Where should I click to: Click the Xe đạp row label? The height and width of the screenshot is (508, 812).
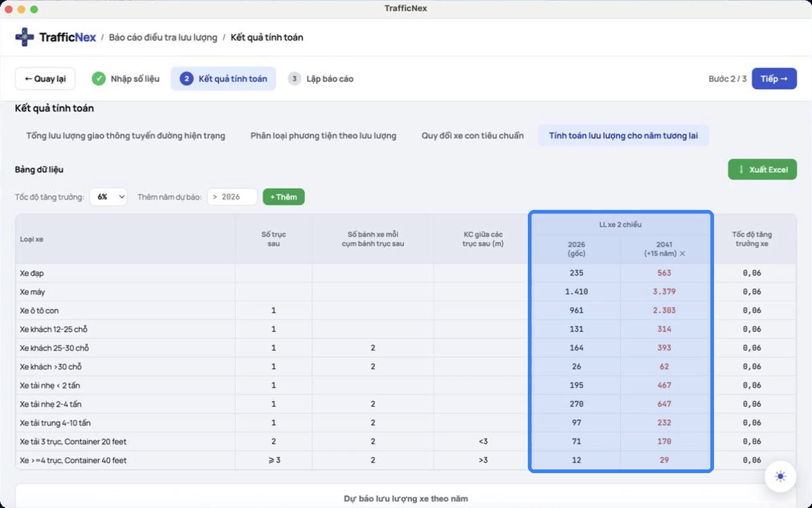[32, 273]
